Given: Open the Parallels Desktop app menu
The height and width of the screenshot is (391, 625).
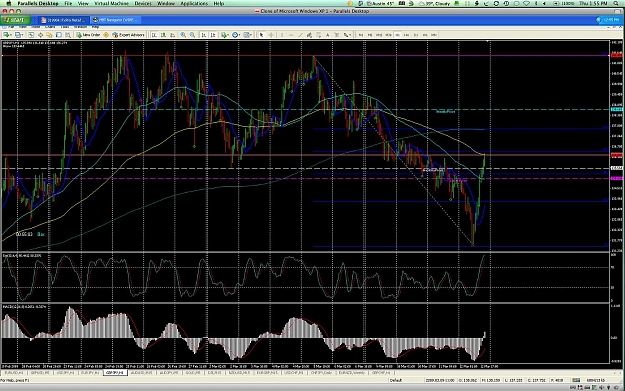Looking at the screenshot, I should (x=38, y=3).
